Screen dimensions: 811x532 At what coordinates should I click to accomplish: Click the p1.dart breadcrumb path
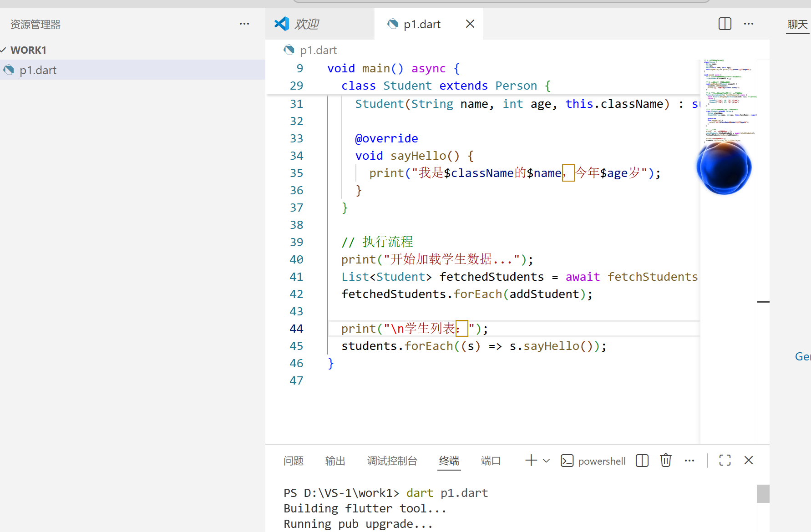318,50
